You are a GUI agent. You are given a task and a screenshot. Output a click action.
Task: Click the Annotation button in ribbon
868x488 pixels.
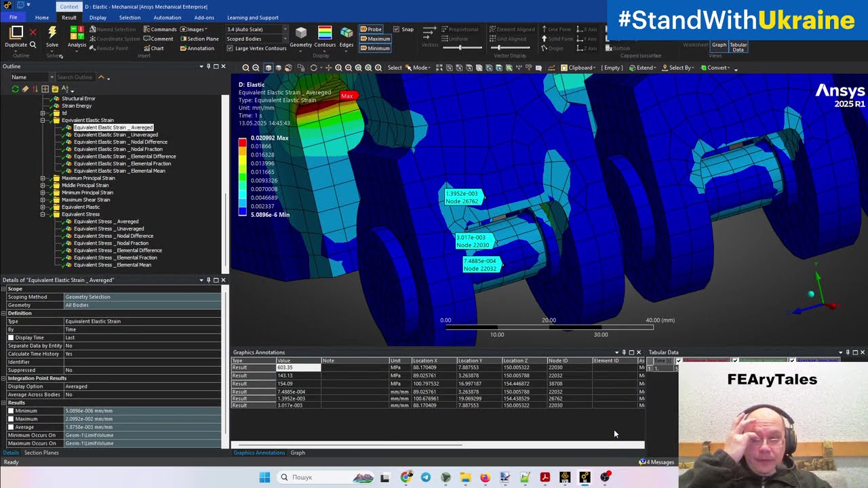click(197, 48)
